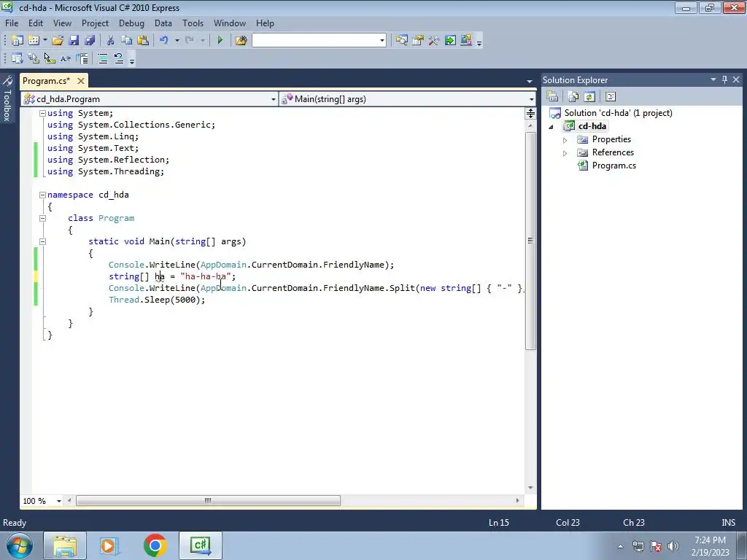This screenshot has height=560, width=747.
Task: Start debugging with the green play icon
Action: (x=220, y=41)
